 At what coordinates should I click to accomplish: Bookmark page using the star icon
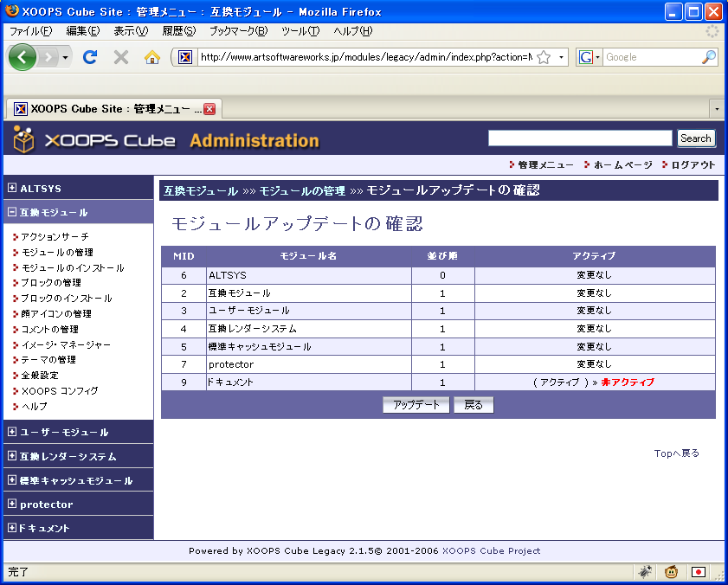point(544,57)
